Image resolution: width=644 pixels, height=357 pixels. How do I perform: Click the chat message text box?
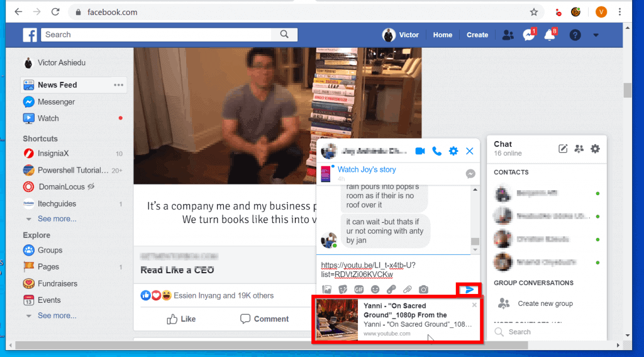tap(396, 270)
